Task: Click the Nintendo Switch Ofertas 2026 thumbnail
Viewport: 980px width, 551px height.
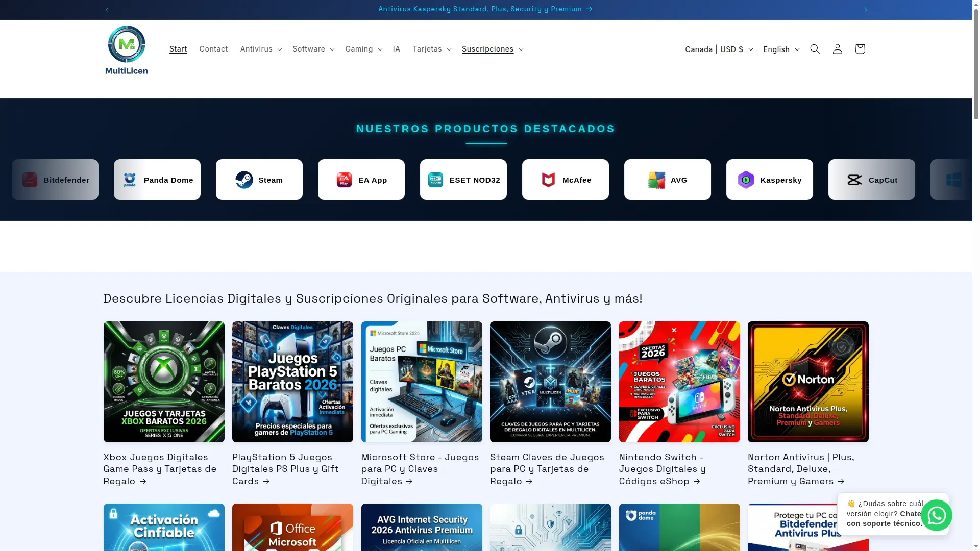Action: pyautogui.click(x=679, y=382)
